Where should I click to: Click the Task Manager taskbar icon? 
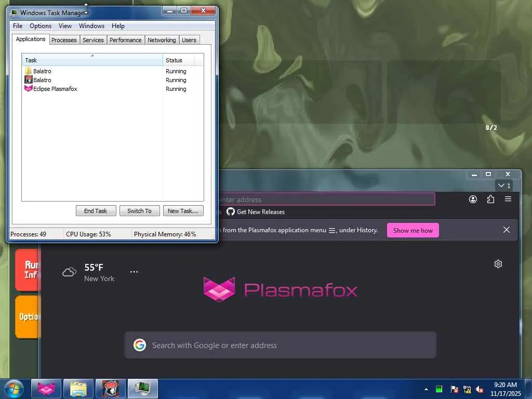(143, 389)
